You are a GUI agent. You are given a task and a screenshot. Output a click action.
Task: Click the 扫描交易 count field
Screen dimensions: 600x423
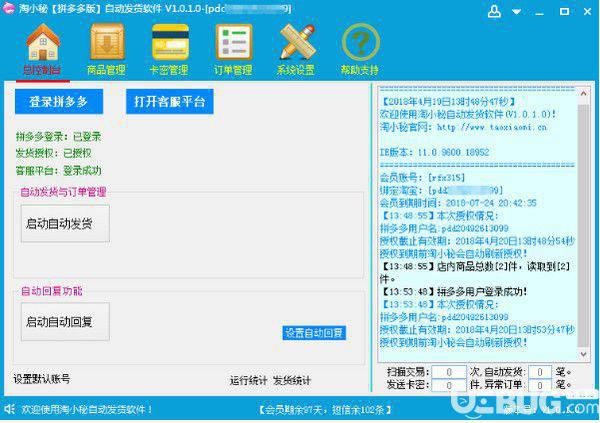tap(449, 372)
